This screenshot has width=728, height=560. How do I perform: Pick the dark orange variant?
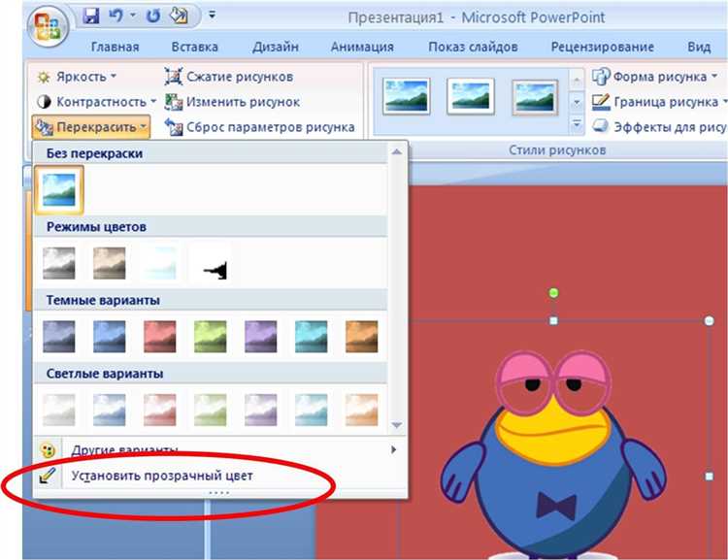click(x=362, y=337)
